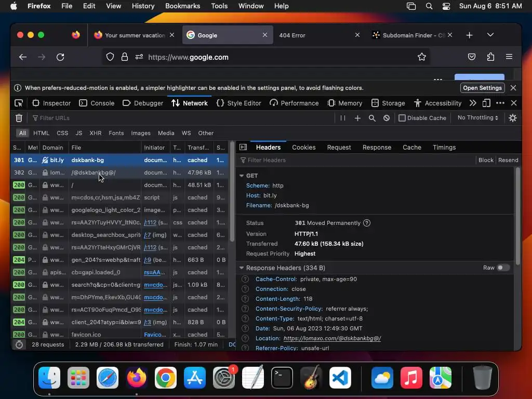Open performance analysis stopwatch icon
The width and height of the screenshot is (532, 399).
pyautogui.click(x=19, y=344)
